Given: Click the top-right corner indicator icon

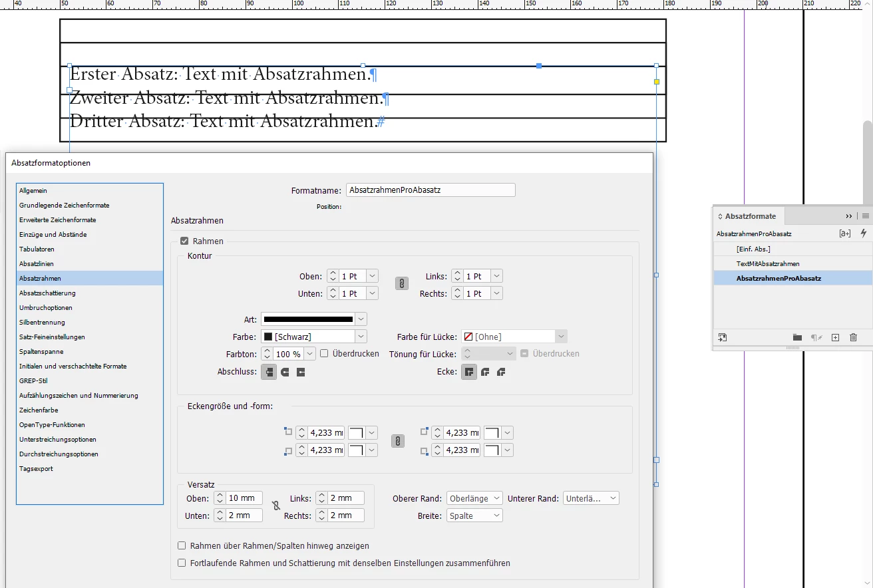Looking at the screenshot, I should click(x=425, y=432).
